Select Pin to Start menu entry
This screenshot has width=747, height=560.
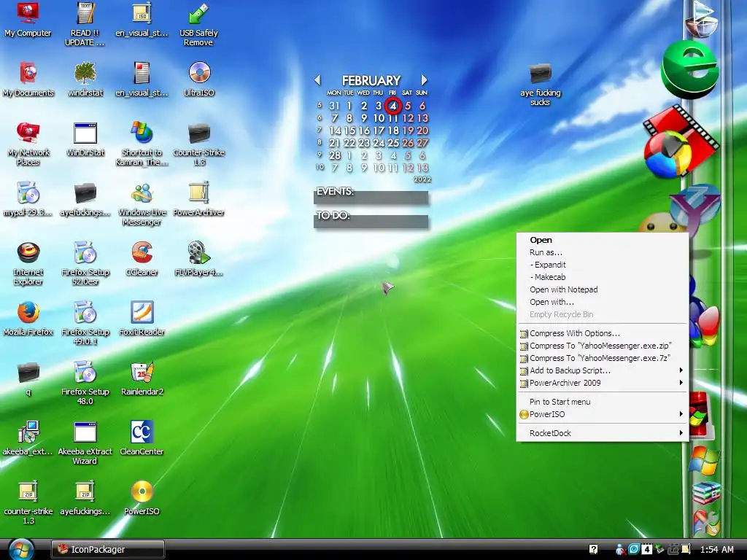pyautogui.click(x=560, y=402)
